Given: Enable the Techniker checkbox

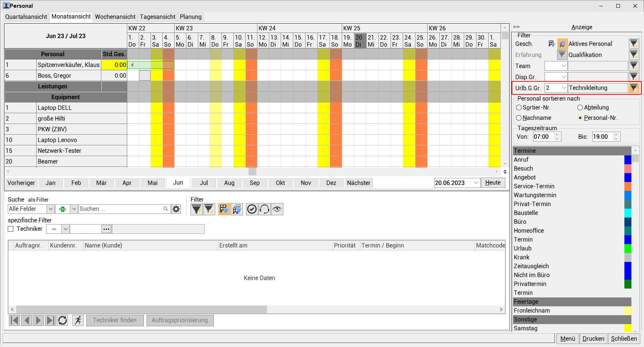Looking at the screenshot, I should [11, 229].
